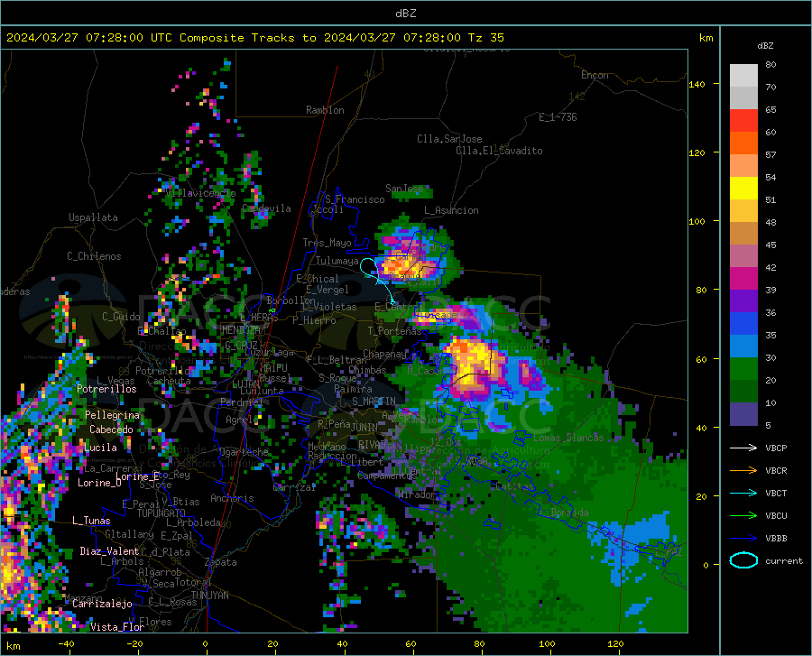Click the cyan 'current' ellipse legend symbol
This screenshot has height=656, width=812.
(743, 560)
